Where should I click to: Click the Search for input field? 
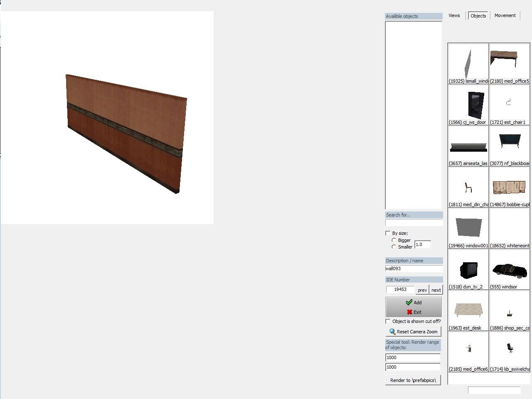click(x=414, y=223)
